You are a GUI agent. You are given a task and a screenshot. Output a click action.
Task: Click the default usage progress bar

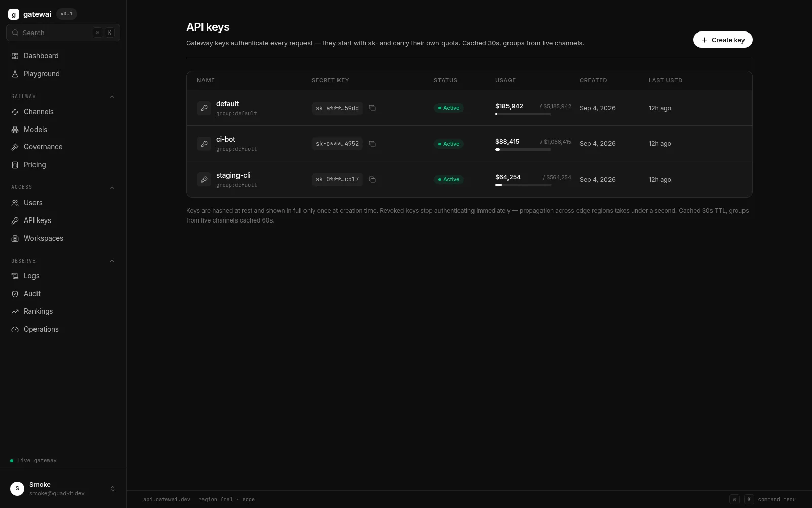pos(523,114)
